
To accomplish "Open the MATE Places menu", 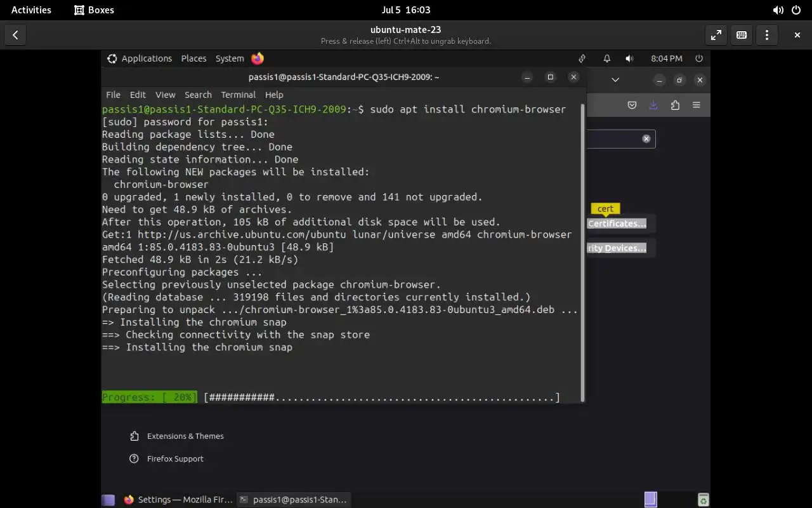I will click(x=193, y=58).
